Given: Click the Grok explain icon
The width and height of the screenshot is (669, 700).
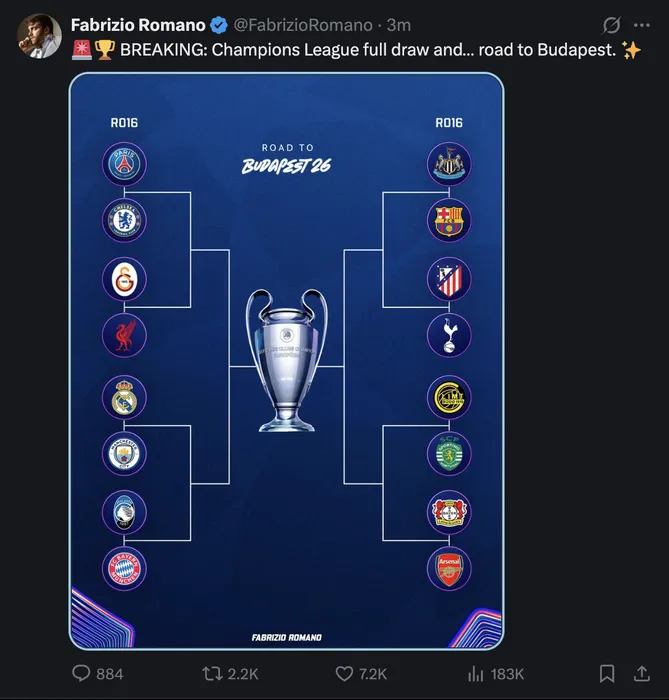Looking at the screenshot, I should (611, 25).
